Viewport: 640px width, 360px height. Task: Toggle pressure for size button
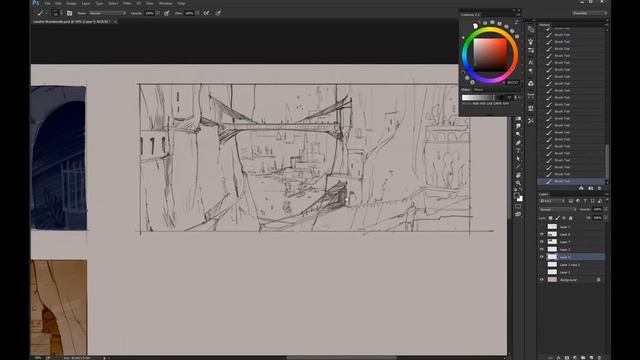(218, 13)
